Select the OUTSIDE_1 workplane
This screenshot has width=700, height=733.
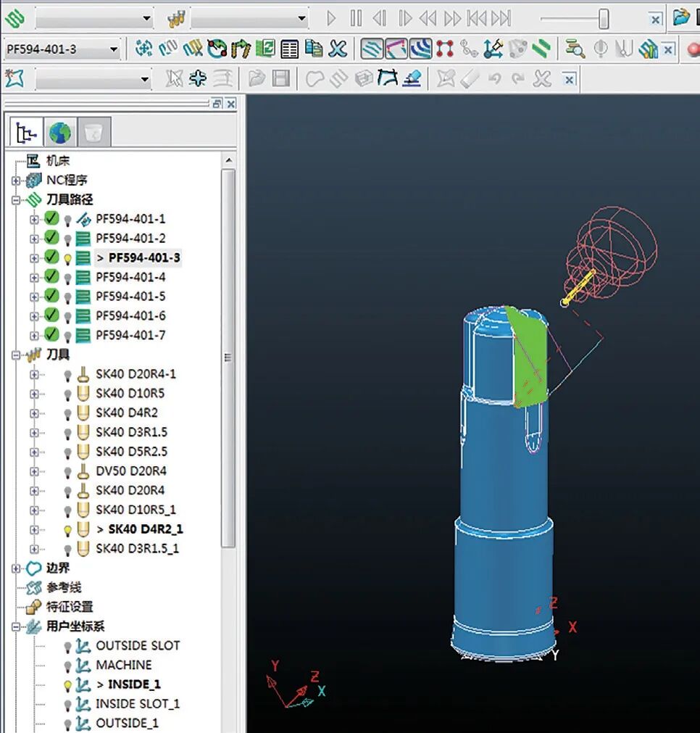127,723
